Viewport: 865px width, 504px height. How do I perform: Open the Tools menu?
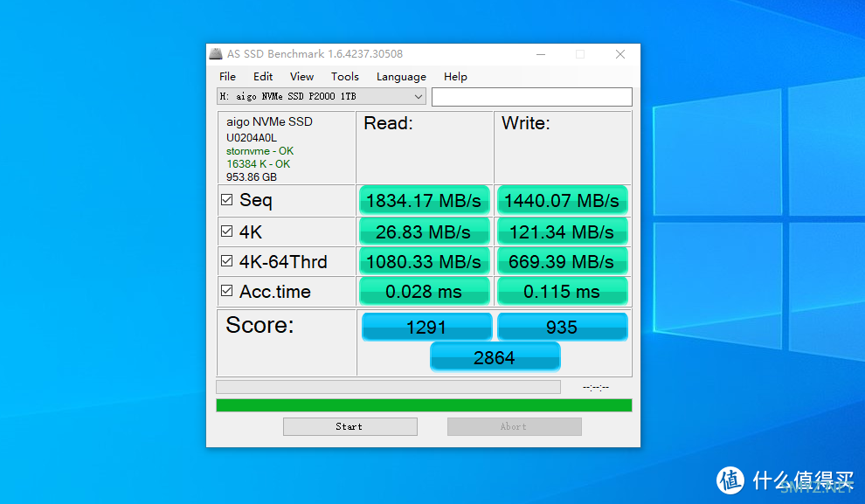click(345, 77)
